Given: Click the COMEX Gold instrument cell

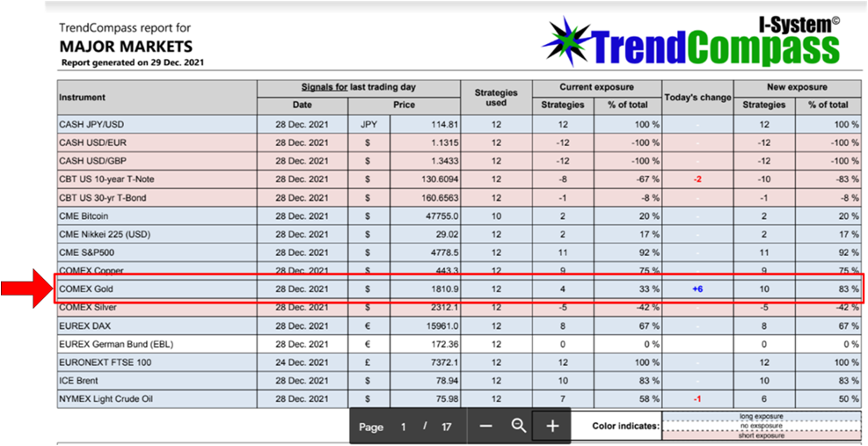Looking at the screenshot, I should coord(157,289).
